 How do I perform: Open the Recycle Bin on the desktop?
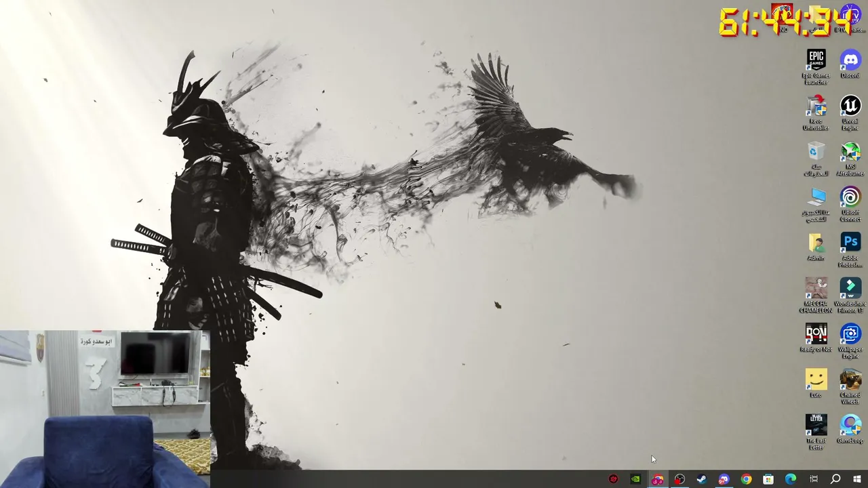[816, 159]
